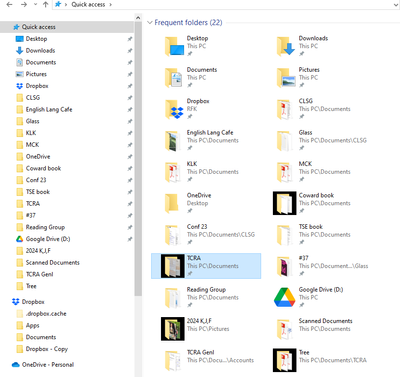Open recent locations dropdown arrow
400x377 pixels.
[x=35, y=5]
